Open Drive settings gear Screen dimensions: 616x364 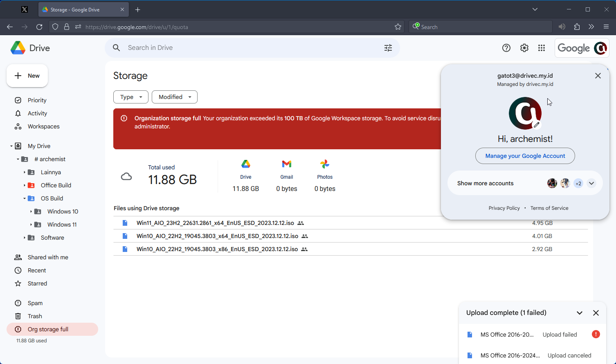tap(524, 48)
